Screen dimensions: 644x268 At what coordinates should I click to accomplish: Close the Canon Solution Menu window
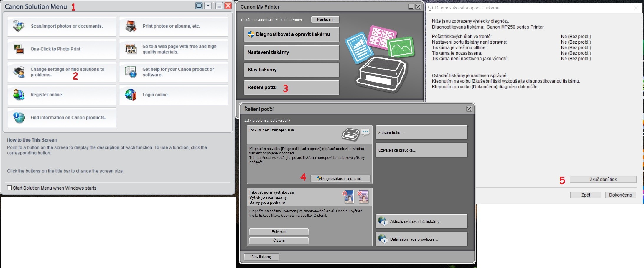pyautogui.click(x=228, y=6)
